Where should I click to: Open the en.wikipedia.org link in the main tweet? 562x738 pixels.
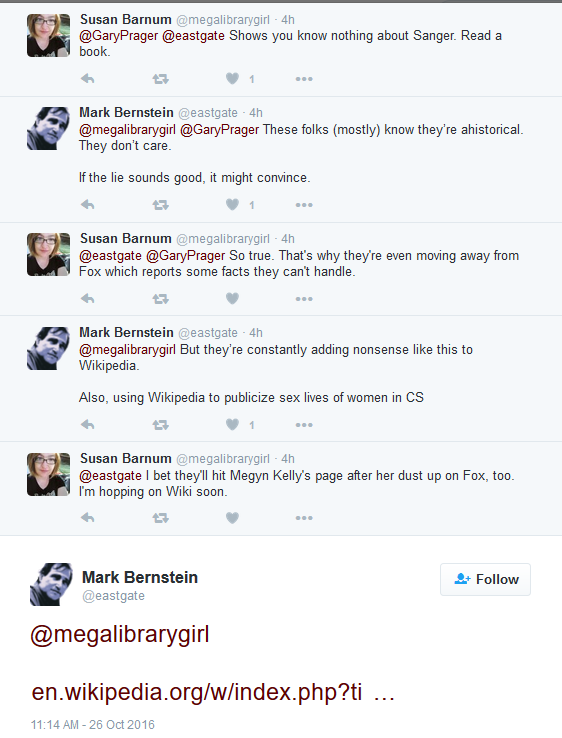197,692
